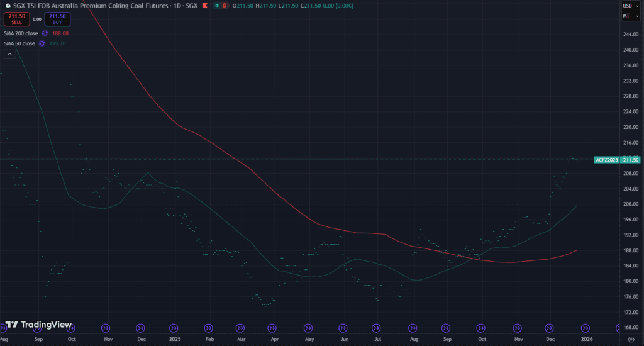Click the red SELL 211.50 button

click(x=16, y=19)
